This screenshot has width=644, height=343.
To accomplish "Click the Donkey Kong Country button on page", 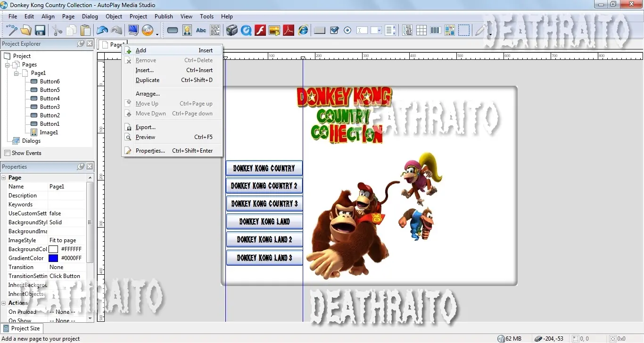I will pos(264,168).
